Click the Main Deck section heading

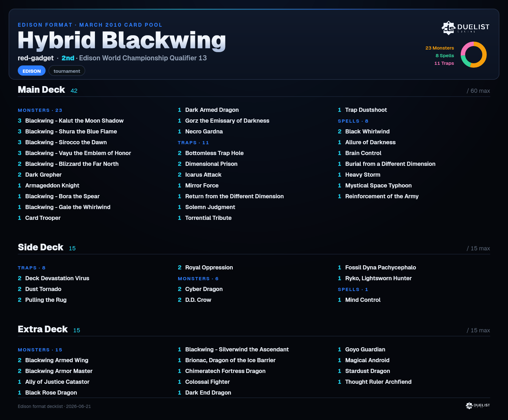[41, 90]
